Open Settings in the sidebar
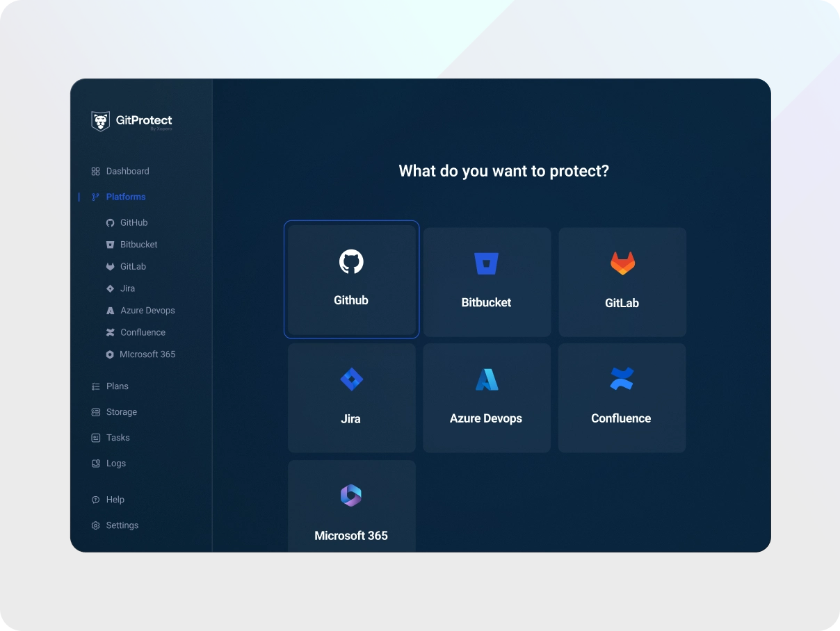840x631 pixels. pos(122,525)
